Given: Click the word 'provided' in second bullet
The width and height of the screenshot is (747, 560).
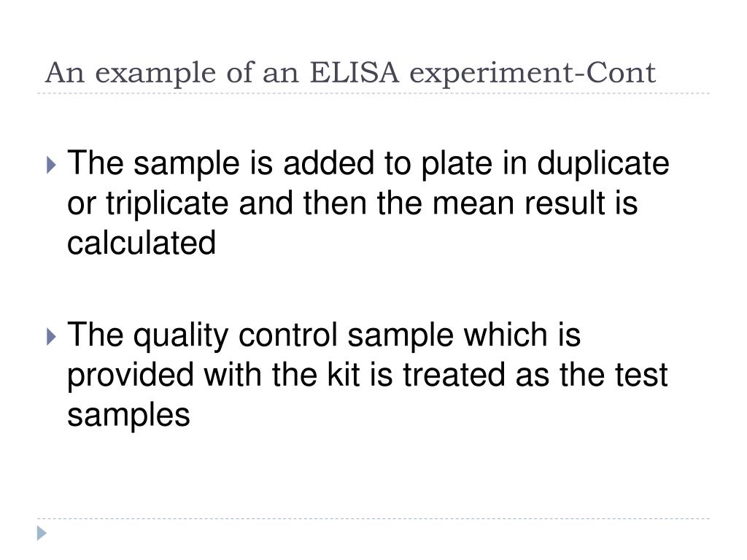Looking at the screenshot, I should click(131, 376).
